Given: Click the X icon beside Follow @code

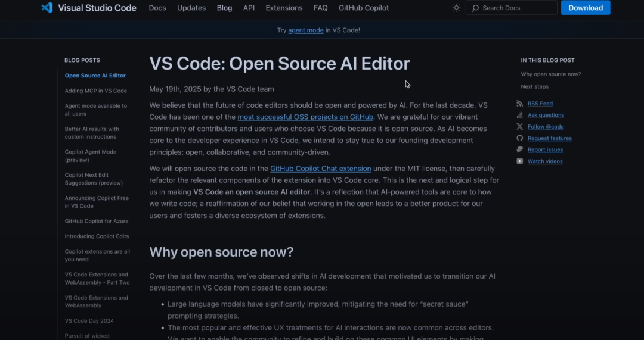Looking at the screenshot, I should 519,126.
